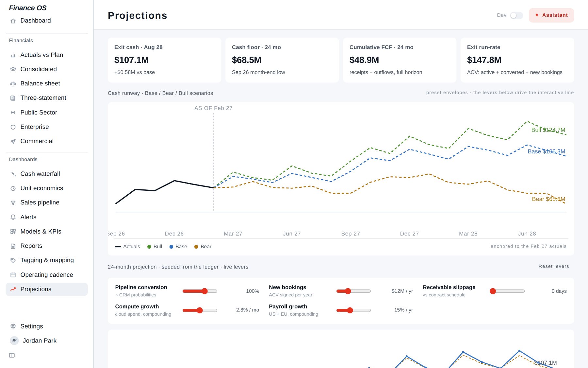Adjust the Payroll growth slider
Image resolution: width=588 pixels, height=368 pixels.
[x=353, y=310]
